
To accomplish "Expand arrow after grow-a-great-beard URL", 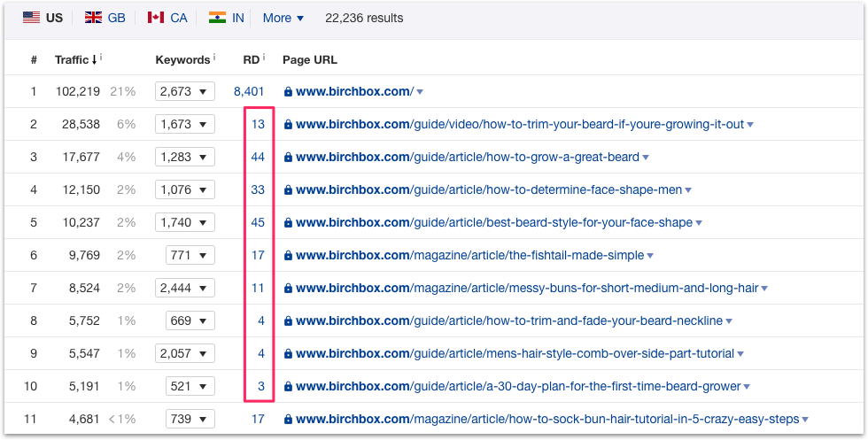I will tap(645, 158).
